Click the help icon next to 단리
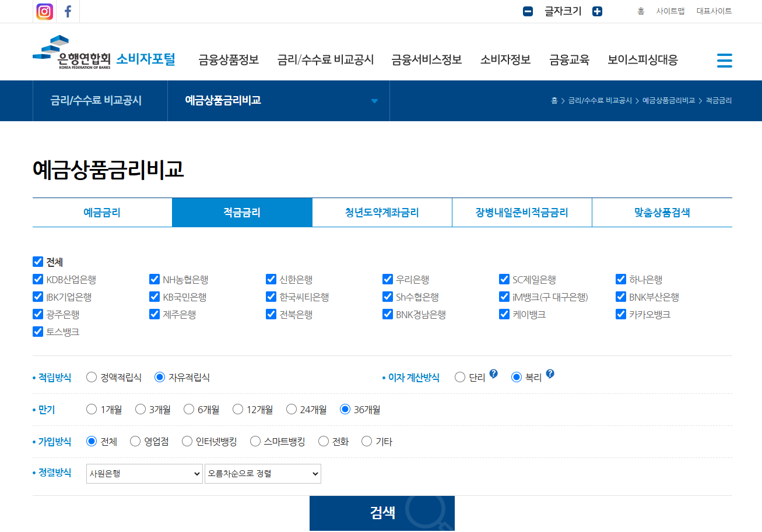Viewport: 762px width, 532px height. point(494,373)
